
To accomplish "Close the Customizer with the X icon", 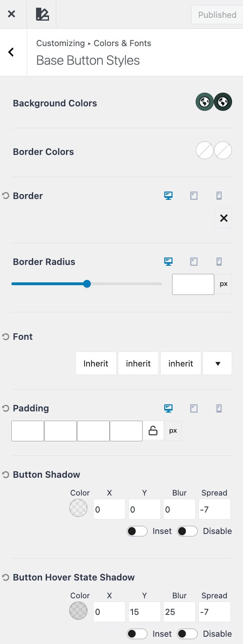I will (11, 14).
